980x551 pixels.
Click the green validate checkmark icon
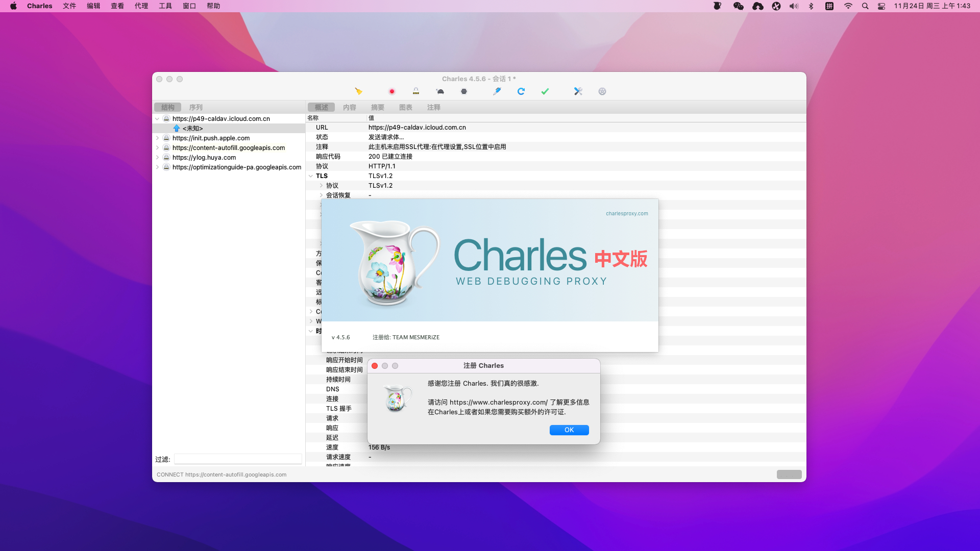click(545, 91)
